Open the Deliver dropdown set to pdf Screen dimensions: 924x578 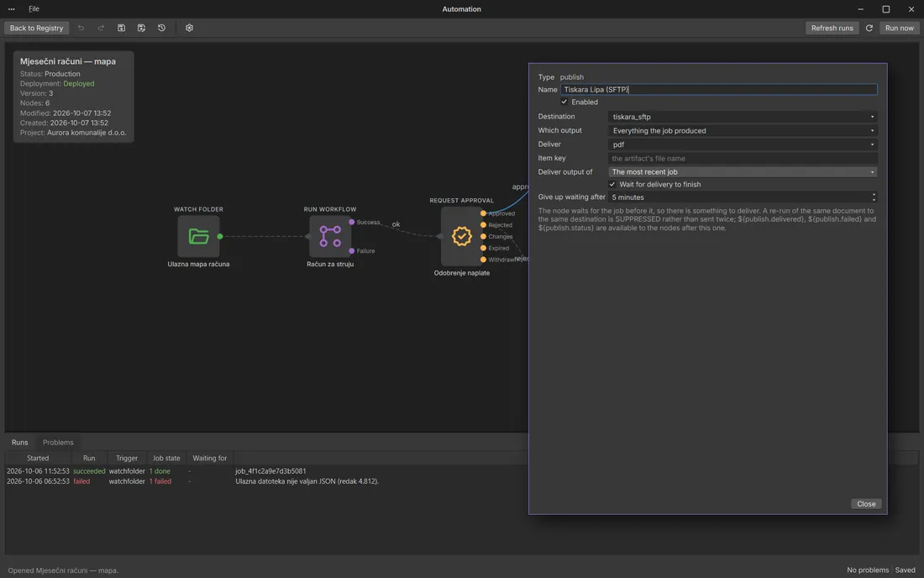point(743,144)
